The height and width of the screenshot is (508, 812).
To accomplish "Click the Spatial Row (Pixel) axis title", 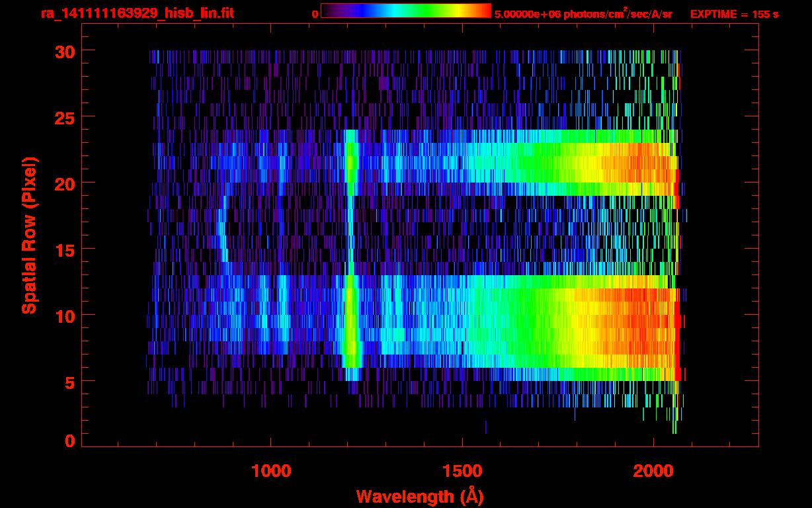I will click(x=29, y=235).
